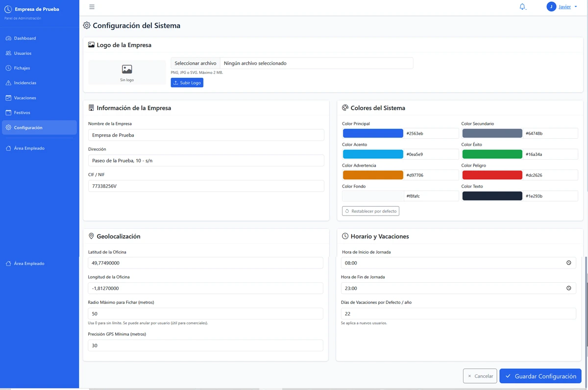
Task: Pick the Color Fondo light swatch
Action: pyautogui.click(x=373, y=196)
